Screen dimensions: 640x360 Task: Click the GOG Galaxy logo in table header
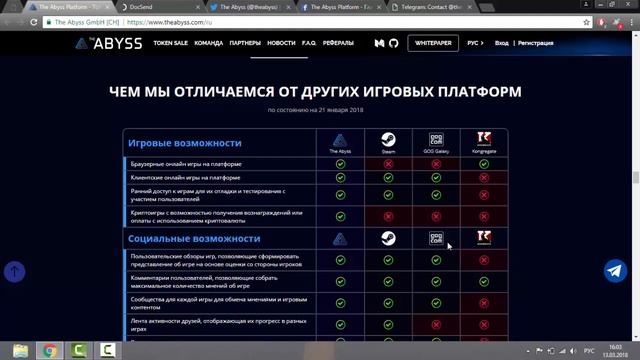[436, 140]
